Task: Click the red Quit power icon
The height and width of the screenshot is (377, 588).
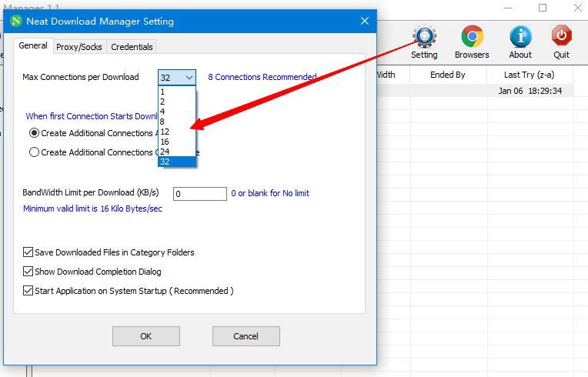Action: click(561, 35)
